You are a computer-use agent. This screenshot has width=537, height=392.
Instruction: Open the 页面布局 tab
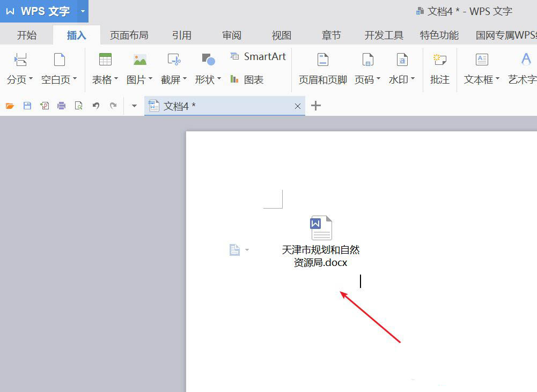(129, 35)
